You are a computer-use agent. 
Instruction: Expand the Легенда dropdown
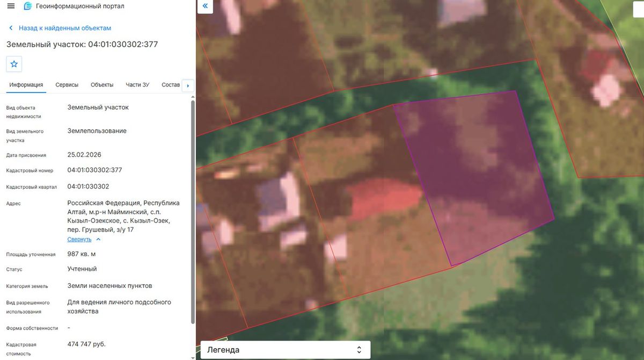point(286,350)
